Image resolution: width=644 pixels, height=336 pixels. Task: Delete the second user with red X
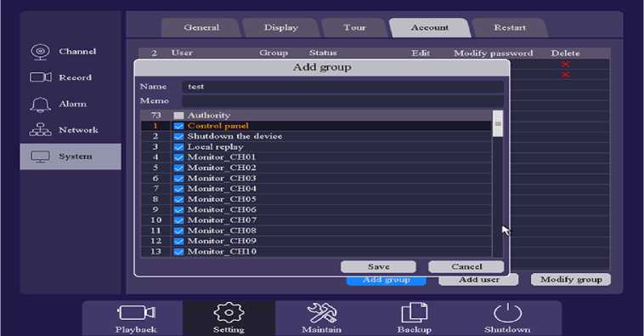[566, 75]
